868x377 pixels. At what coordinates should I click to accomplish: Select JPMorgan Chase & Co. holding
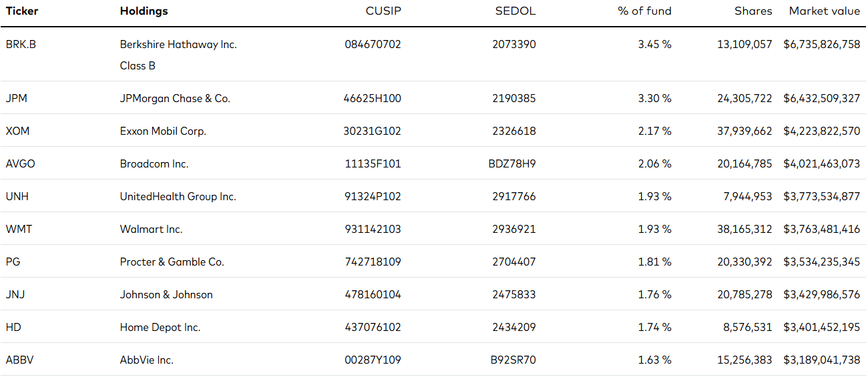click(175, 99)
